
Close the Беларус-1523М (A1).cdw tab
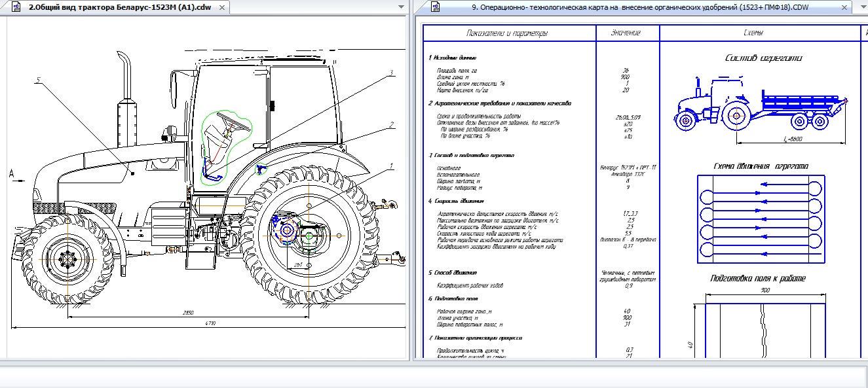coord(221,7)
